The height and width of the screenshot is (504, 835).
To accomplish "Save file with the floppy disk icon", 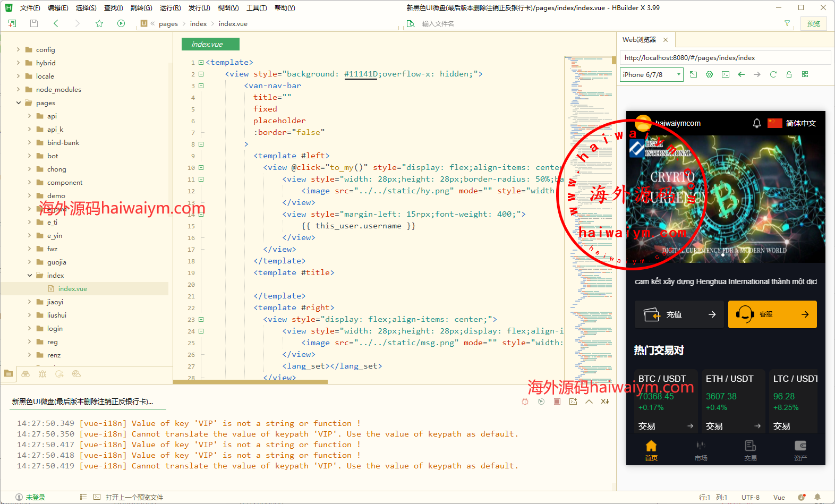I will pyautogui.click(x=34, y=23).
